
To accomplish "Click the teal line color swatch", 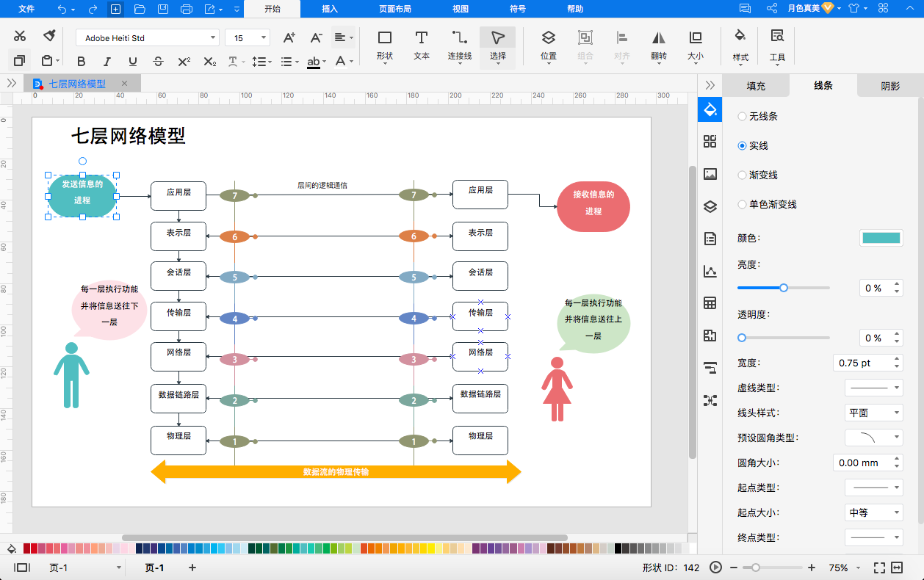I will click(881, 238).
